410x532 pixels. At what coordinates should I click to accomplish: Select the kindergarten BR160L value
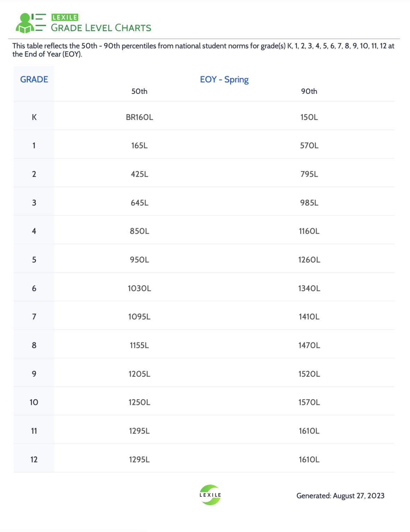139,117
